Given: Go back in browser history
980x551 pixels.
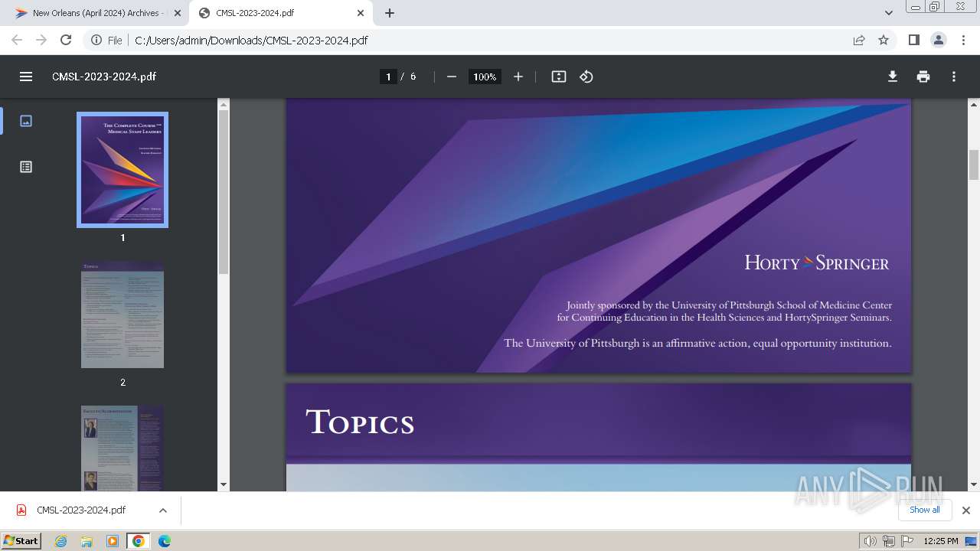Looking at the screenshot, I should tap(17, 40).
